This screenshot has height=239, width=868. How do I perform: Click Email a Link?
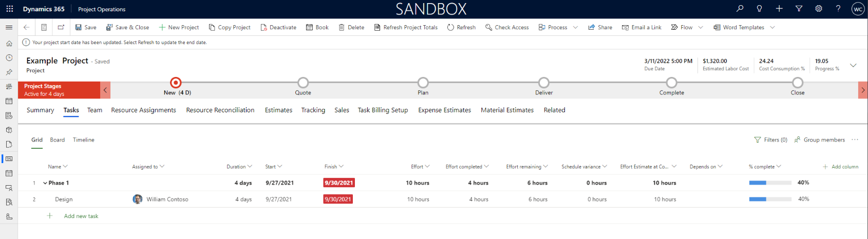point(641,27)
